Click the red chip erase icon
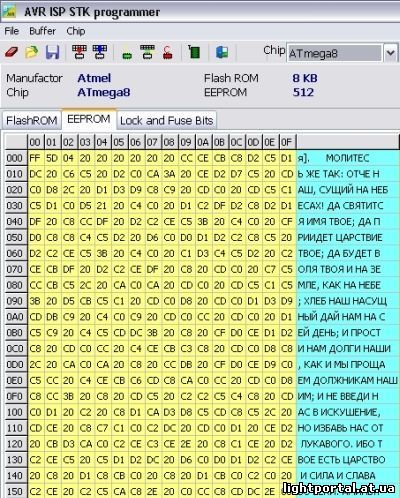Viewport: 400px width, 498px height. tap(168, 52)
